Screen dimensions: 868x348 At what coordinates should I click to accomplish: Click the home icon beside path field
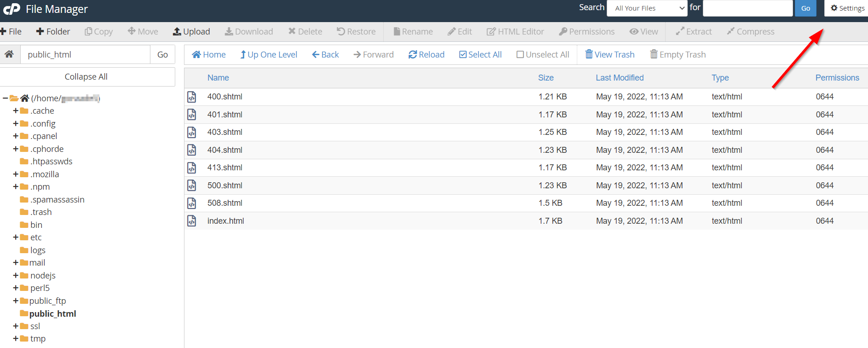tap(9, 54)
